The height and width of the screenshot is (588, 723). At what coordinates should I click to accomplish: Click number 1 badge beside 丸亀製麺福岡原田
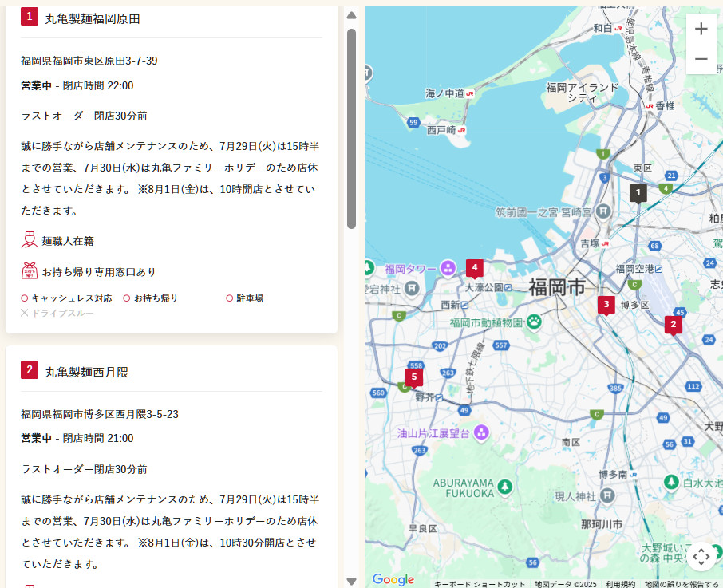pos(30,17)
